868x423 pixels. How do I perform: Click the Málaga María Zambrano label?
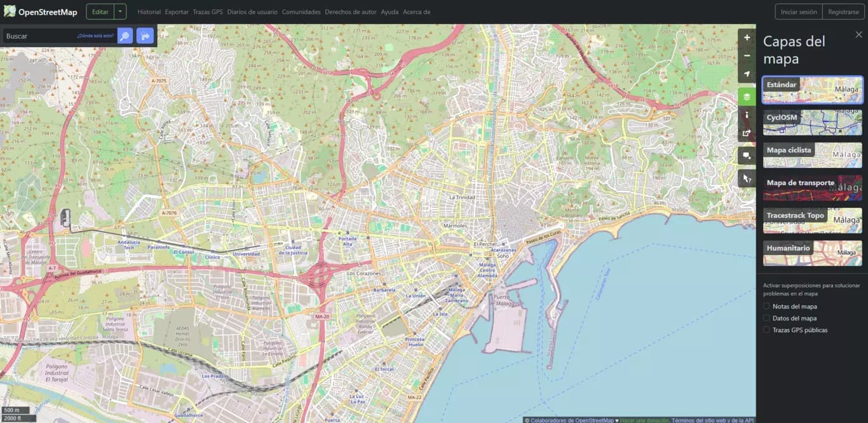458,295
